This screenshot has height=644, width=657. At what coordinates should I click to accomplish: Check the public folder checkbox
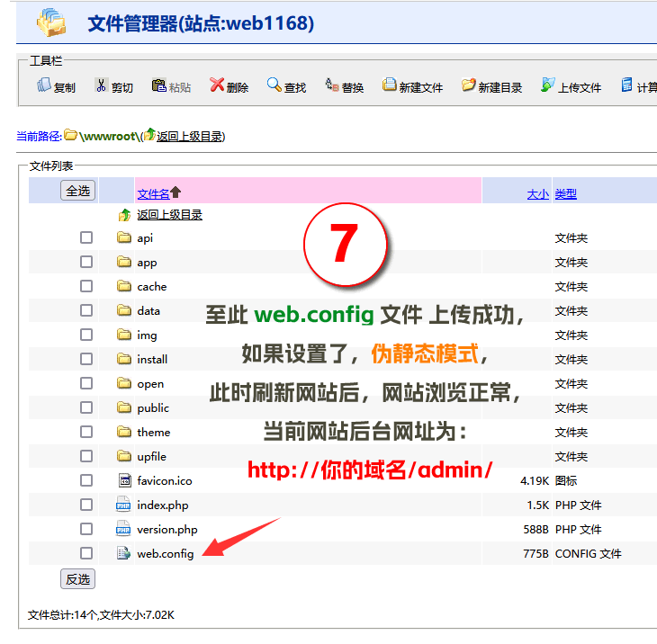86,407
